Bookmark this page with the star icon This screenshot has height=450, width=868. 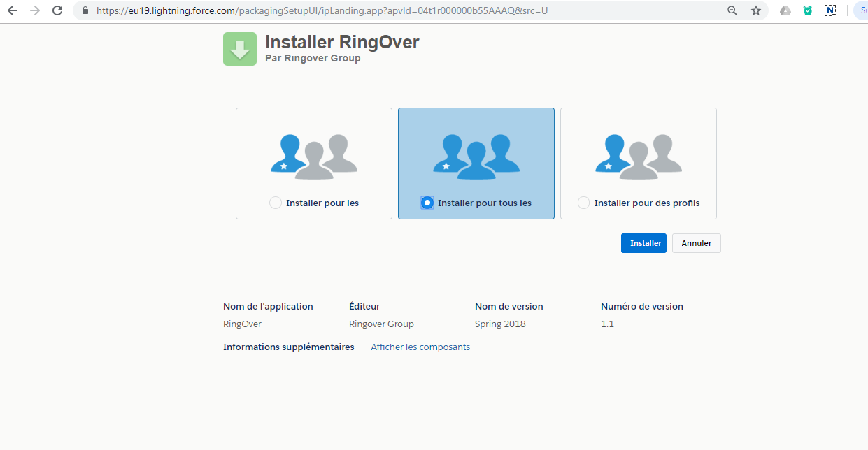click(756, 10)
